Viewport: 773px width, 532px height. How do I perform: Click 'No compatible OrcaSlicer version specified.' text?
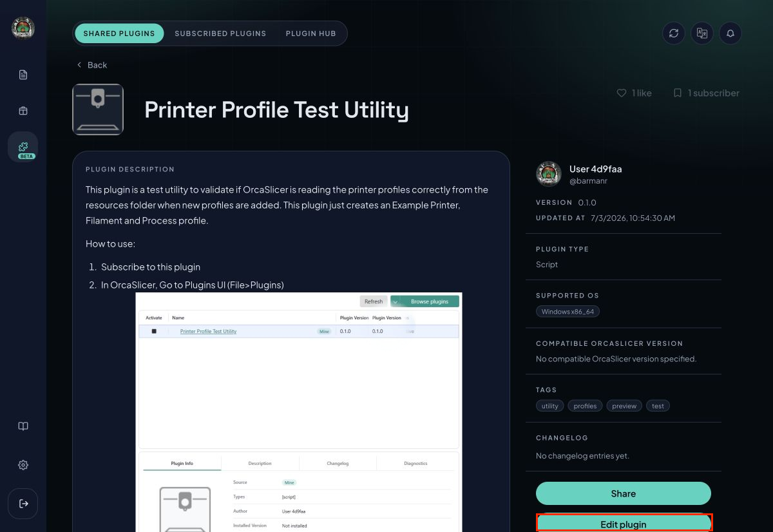click(x=616, y=359)
